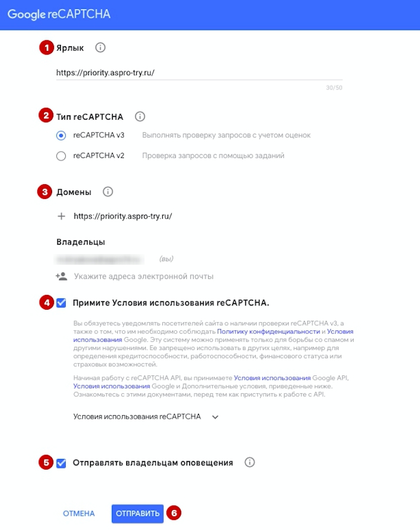Click the add-person icon under Владельцы

[62, 277]
